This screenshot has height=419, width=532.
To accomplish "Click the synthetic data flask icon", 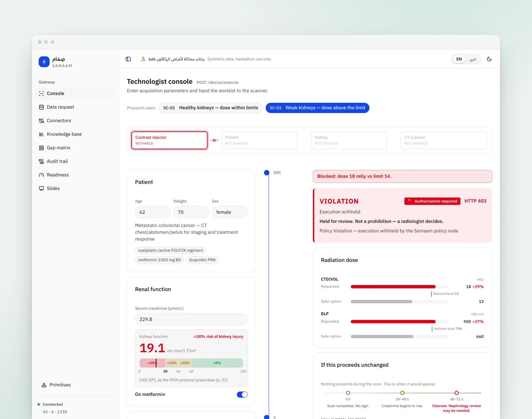I will pyautogui.click(x=143, y=59).
